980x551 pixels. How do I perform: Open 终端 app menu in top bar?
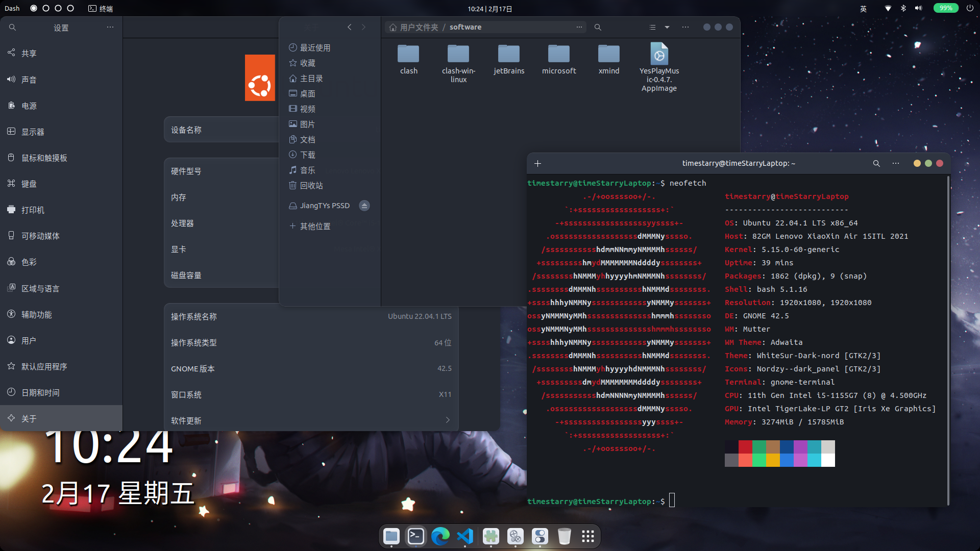(101, 8)
